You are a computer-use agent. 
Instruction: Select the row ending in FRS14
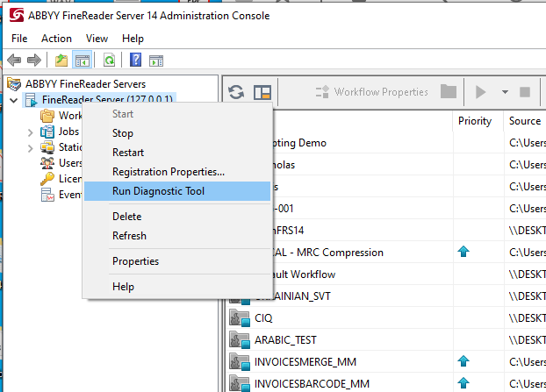tap(386, 231)
